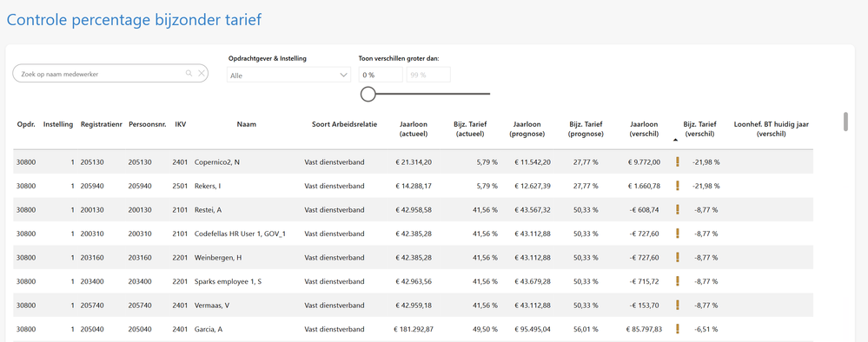The image size is (868, 342).
Task: Select name Codefellas HR User 1, GOV_1
Action: click(x=241, y=233)
